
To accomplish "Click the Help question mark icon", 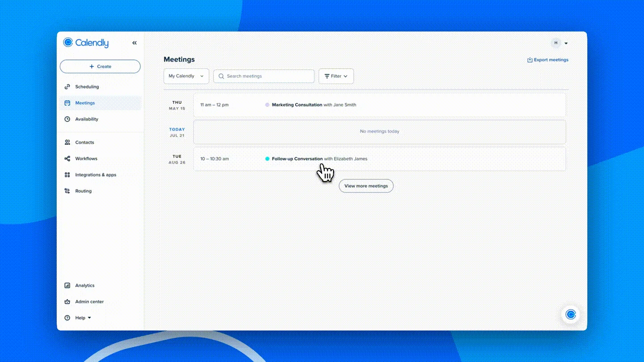I will click(x=67, y=318).
